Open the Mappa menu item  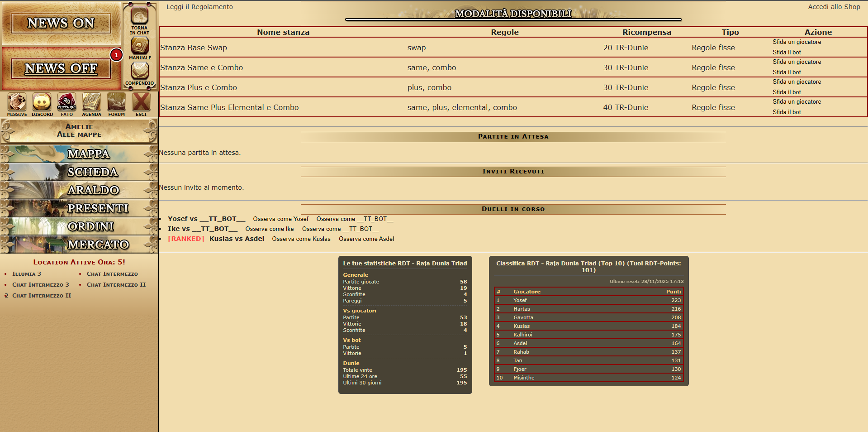(x=89, y=154)
